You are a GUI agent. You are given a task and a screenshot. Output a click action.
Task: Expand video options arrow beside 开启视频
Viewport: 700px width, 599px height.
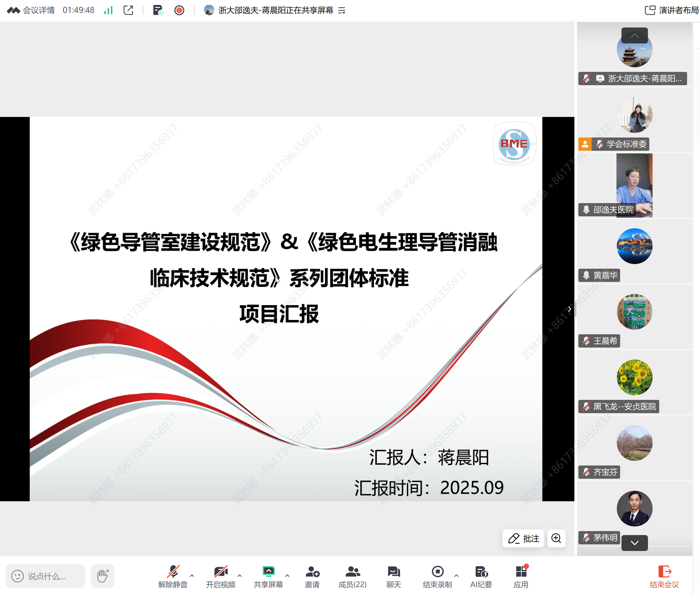click(x=240, y=576)
